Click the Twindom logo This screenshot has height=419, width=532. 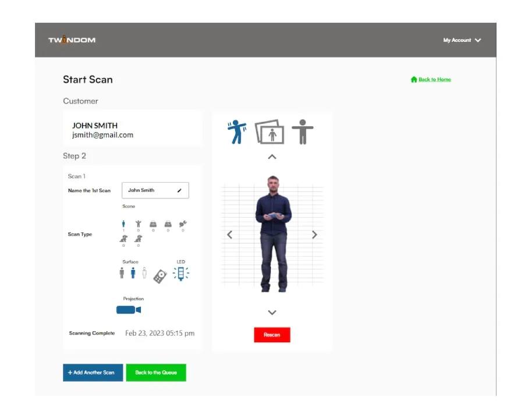click(72, 40)
